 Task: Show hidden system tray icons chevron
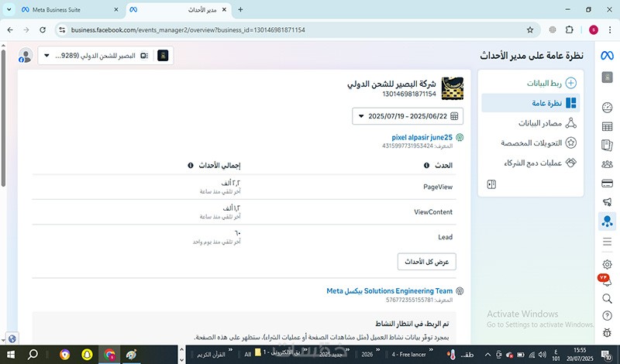487,355
